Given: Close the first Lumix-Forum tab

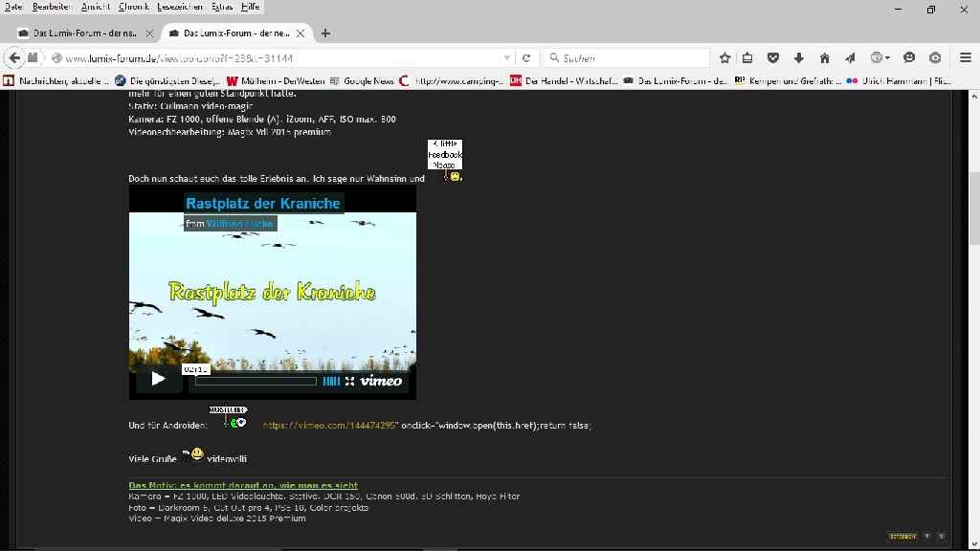Looking at the screenshot, I should tap(149, 33).
